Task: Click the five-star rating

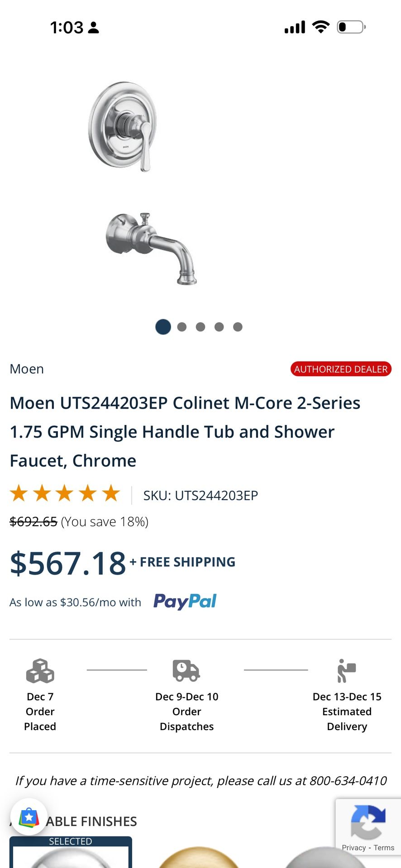Action: pos(65,493)
